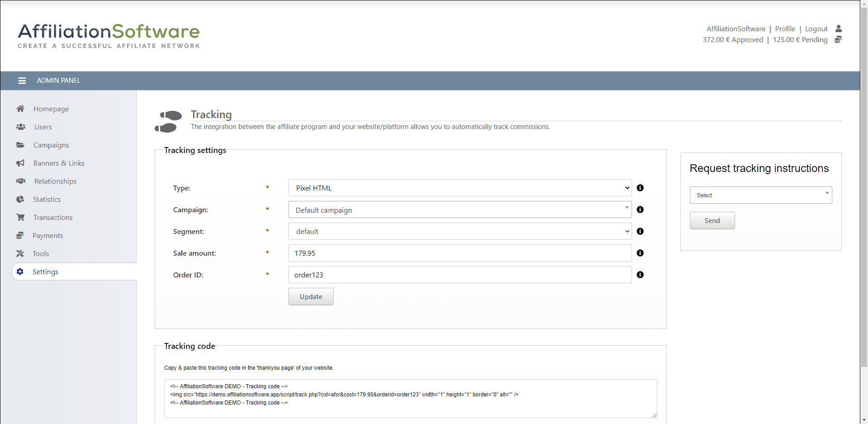868x424 pixels.
Task: Expand the Campaign dropdown
Action: coord(460,210)
